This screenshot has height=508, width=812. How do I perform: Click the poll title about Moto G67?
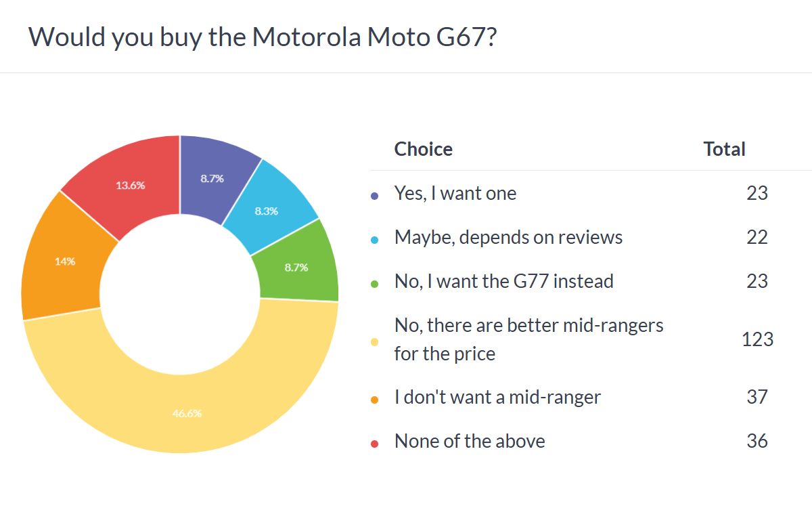pos(264,37)
